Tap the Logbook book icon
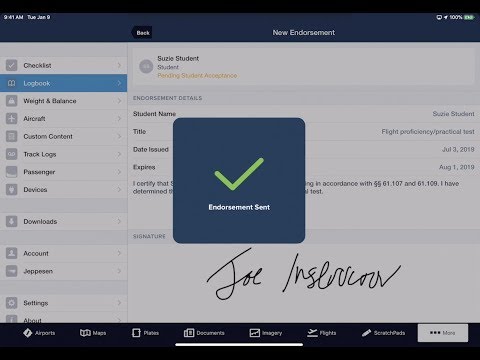The image size is (480, 360). [x=11, y=83]
